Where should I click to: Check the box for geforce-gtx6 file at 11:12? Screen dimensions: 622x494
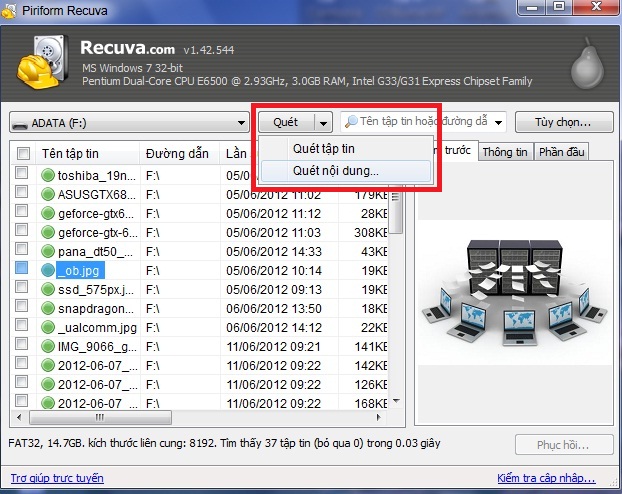(21, 211)
